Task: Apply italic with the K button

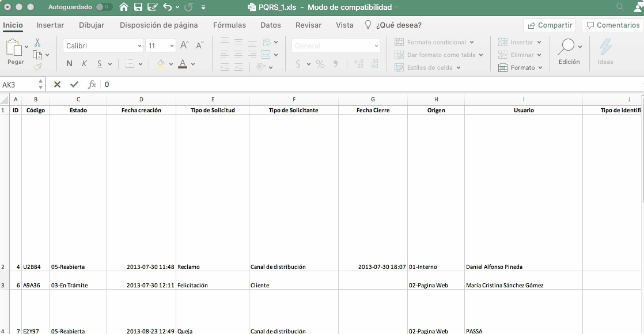Action: coord(85,64)
